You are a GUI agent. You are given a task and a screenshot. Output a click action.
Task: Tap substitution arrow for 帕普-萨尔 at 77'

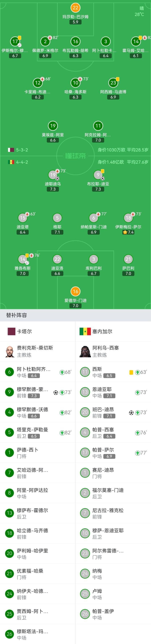(x=137, y=453)
